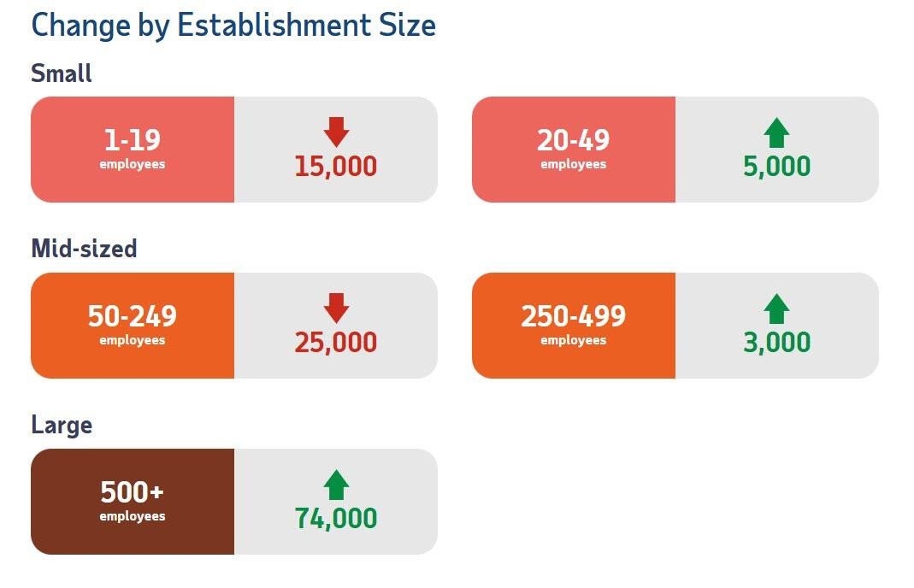Click the 3,000 increase value

coord(776,343)
